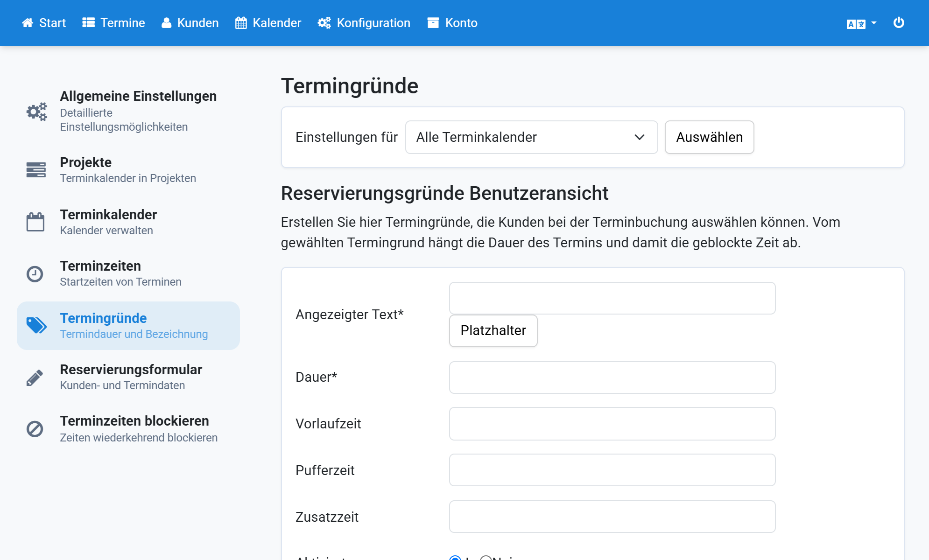Viewport: 929px width, 560px height.
Task: Click the pencil icon for Reservierungsformular
Action: [x=35, y=378]
